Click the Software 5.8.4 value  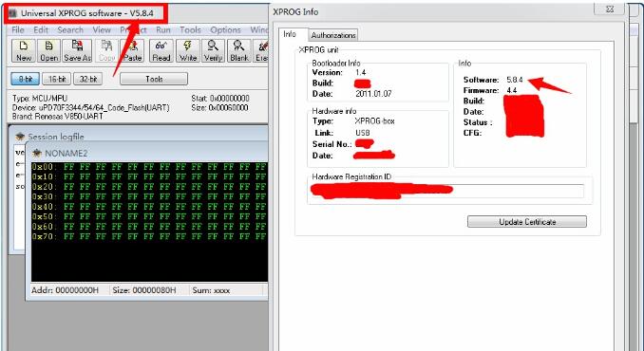[x=515, y=80]
